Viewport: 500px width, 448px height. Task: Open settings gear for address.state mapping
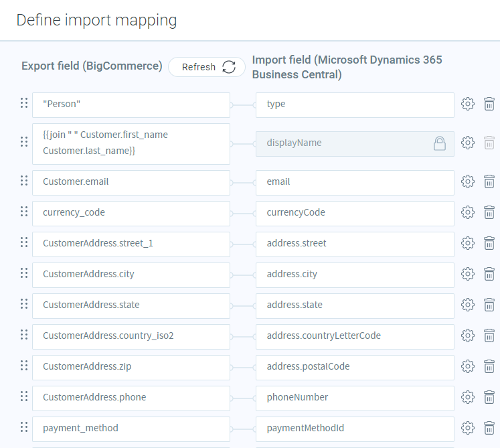pyautogui.click(x=467, y=305)
